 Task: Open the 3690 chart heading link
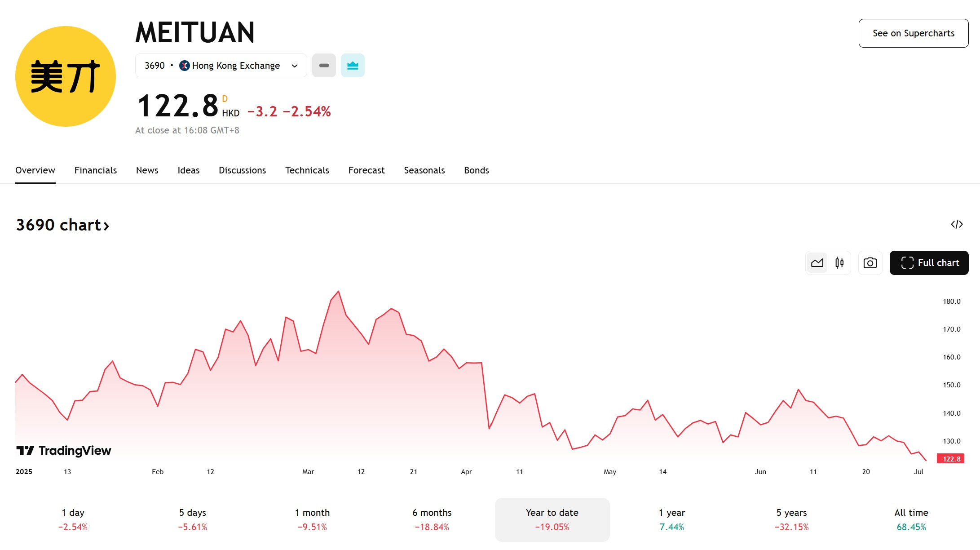pos(62,225)
